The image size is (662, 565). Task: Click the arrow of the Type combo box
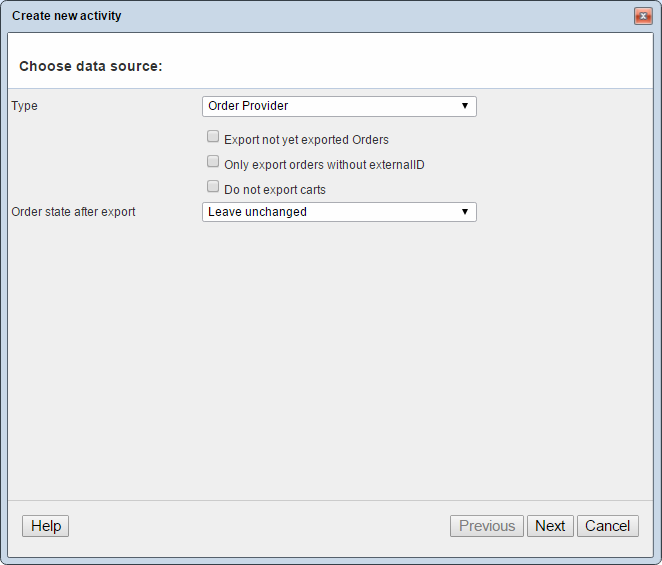(465, 106)
